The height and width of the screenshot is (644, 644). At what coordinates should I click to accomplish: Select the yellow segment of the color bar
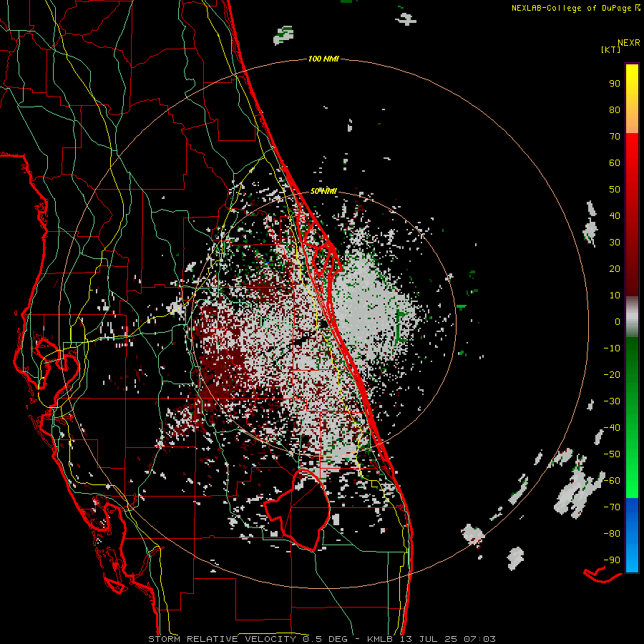(632, 99)
